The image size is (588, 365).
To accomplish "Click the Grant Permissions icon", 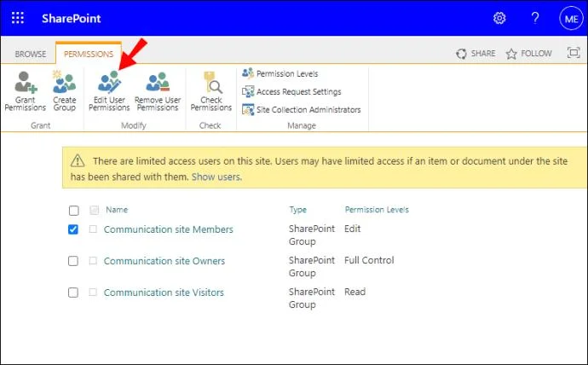I will (25, 82).
